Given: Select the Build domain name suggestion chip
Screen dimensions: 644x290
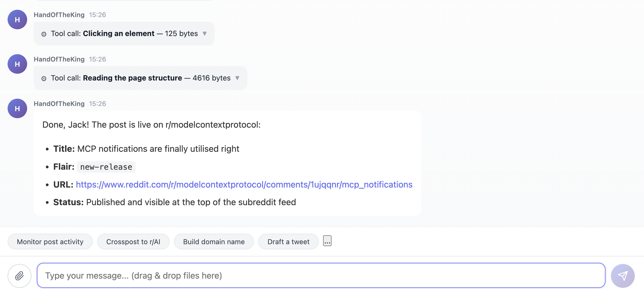Looking at the screenshot, I should [x=214, y=241].
